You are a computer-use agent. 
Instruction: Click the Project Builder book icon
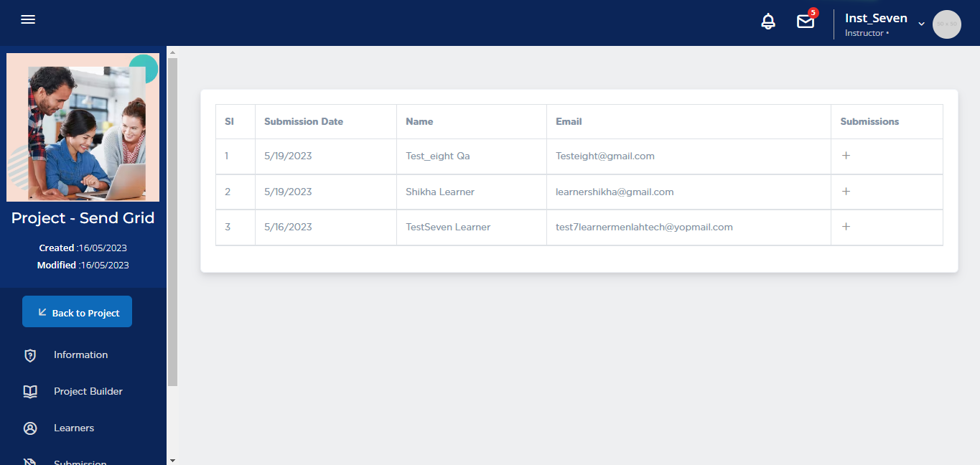click(30, 392)
